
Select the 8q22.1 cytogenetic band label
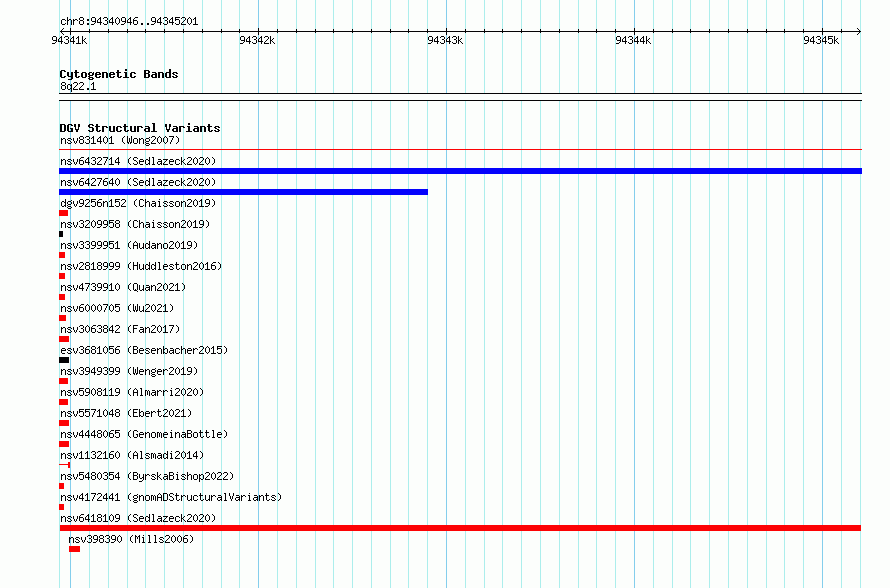coord(78,86)
